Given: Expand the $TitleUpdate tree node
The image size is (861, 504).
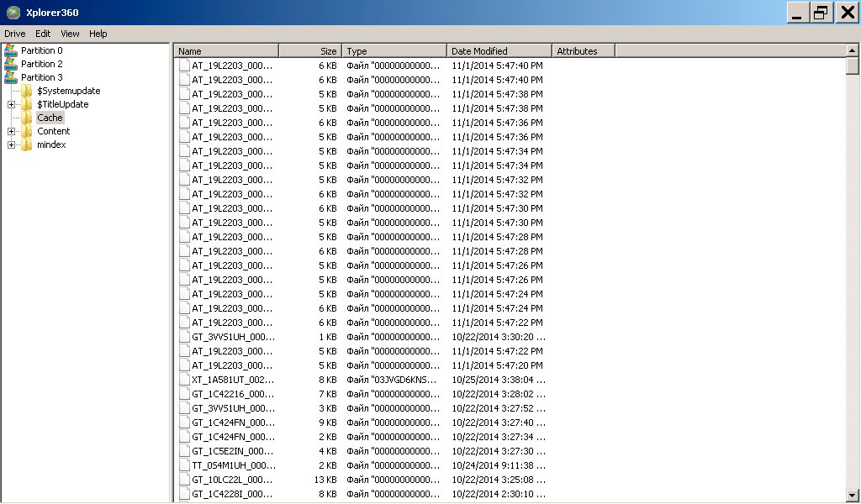Looking at the screenshot, I should (x=11, y=104).
